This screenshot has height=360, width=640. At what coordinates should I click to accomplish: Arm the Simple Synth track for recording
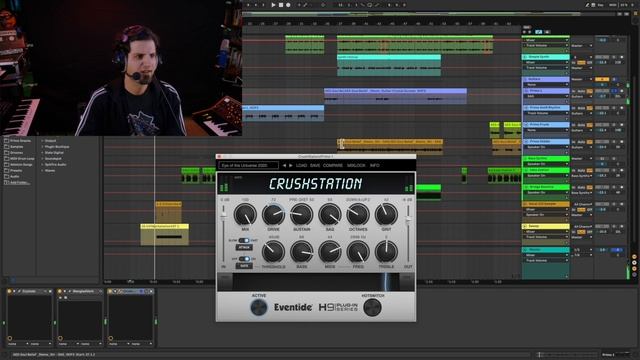pos(621,57)
